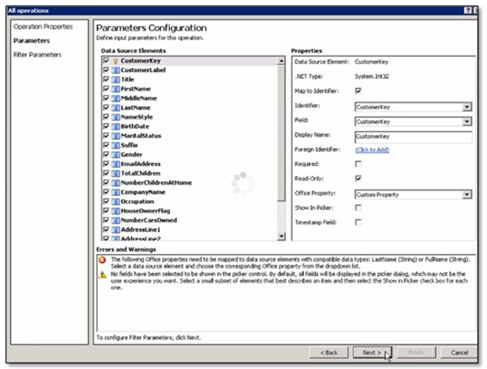Uncheck the Suffix element checkbox
This screenshot has width=487, height=369.
click(106, 145)
